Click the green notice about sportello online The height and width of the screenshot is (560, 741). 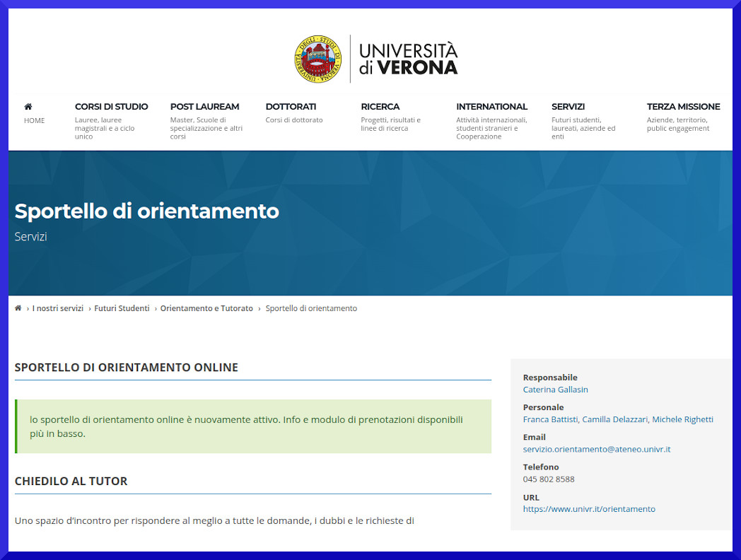coord(253,426)
